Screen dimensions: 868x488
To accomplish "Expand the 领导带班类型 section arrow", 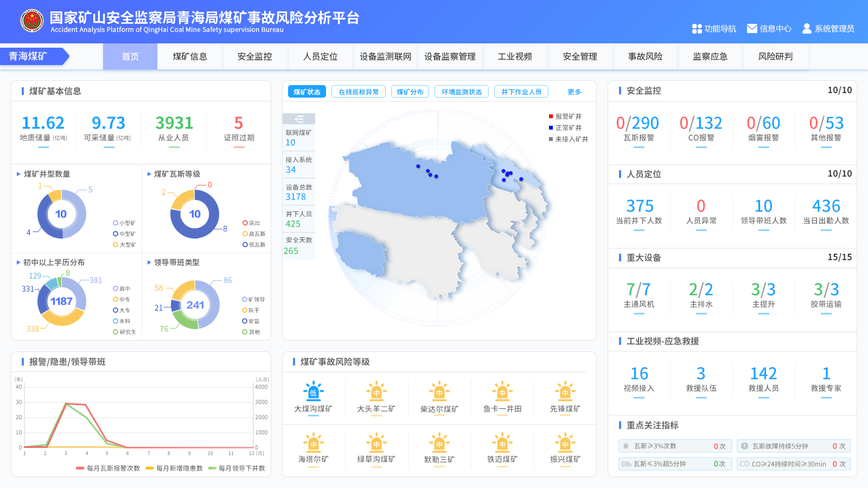I will (x=149, y=262).
